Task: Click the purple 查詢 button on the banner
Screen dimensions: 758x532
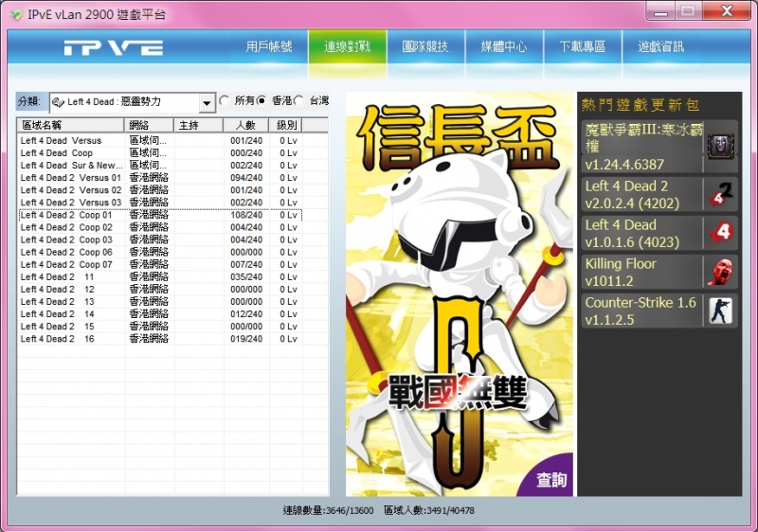Action: coord(551,480)
